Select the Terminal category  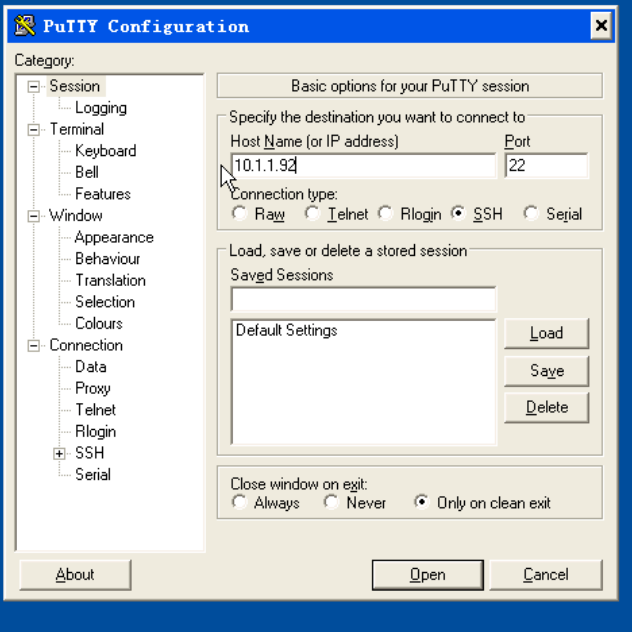point(77,129)
